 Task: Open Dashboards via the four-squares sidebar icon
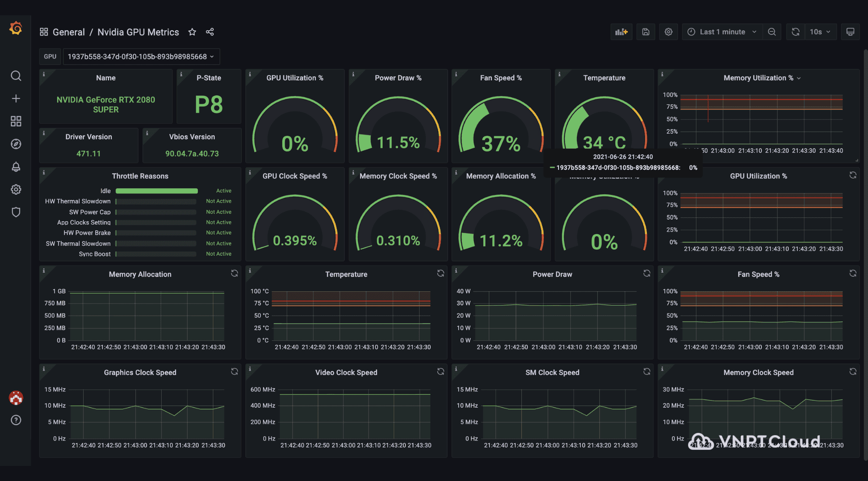[x=16, y=121]
